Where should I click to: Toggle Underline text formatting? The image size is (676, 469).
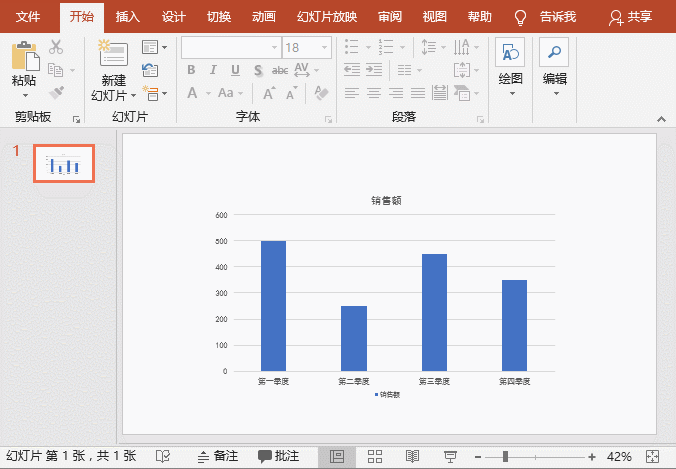235,70
